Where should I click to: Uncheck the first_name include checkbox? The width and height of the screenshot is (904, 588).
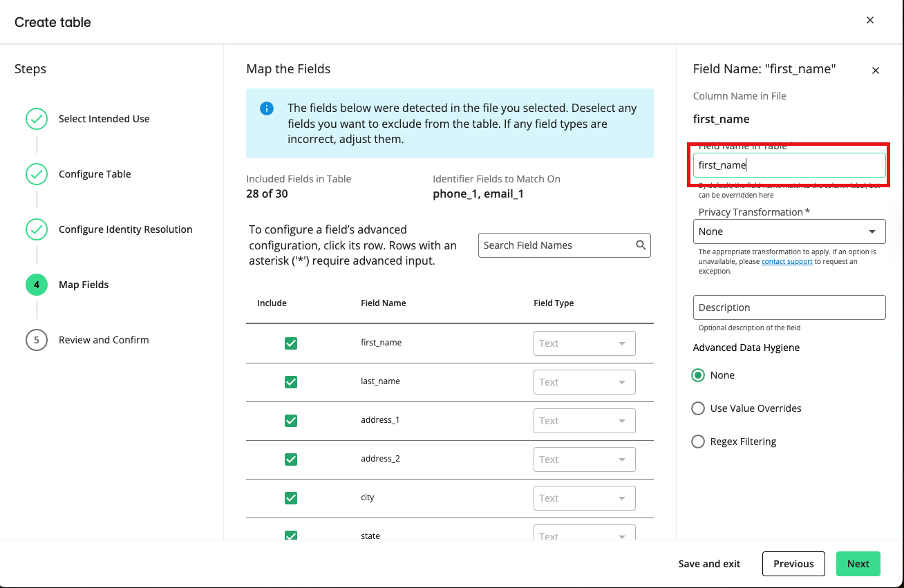click(291, 343)
